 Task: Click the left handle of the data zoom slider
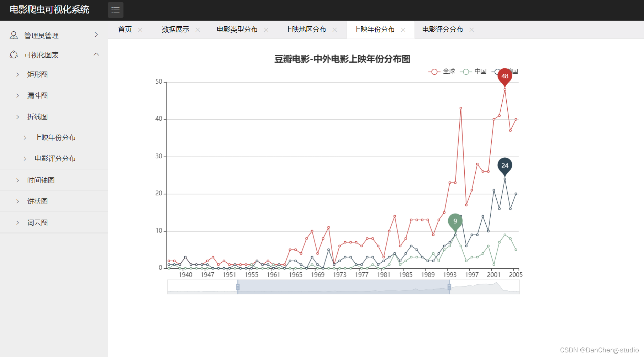pos(238,287)
